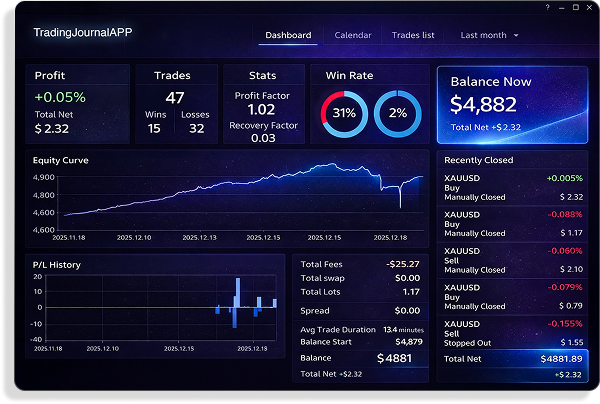
Task: Open the Calendar tab
Action: point(353,35)
